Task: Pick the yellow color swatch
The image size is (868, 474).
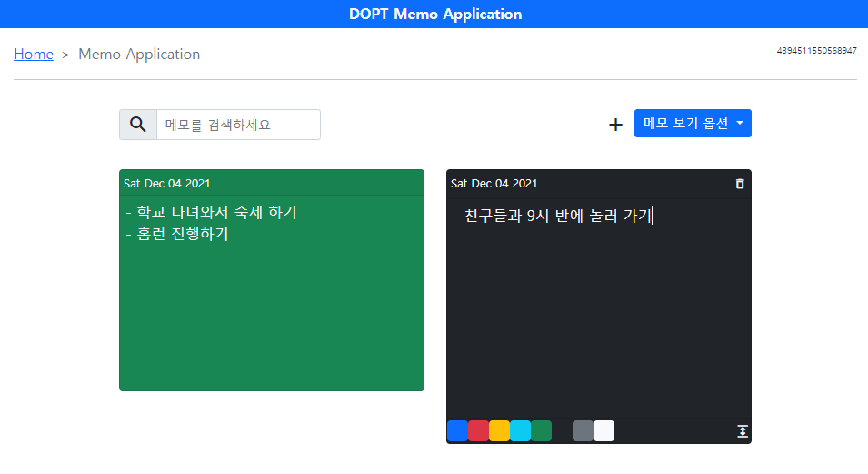Action: click(499, 430)
